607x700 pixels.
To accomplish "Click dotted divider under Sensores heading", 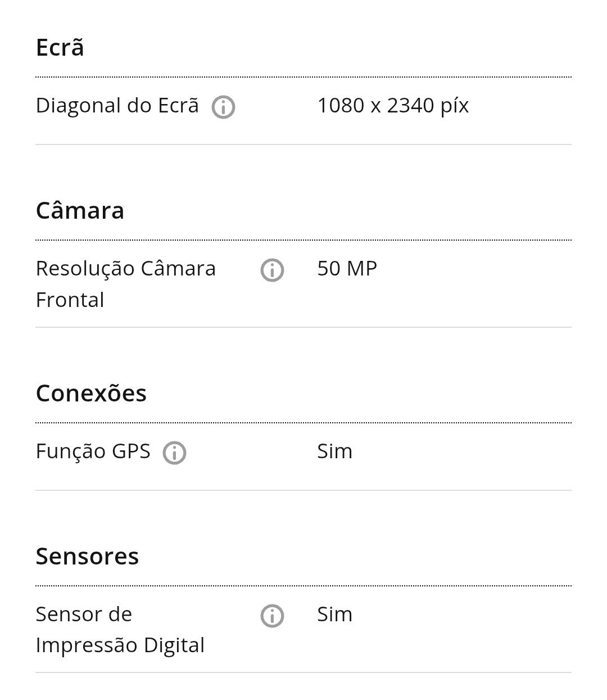I will (303, 586).
